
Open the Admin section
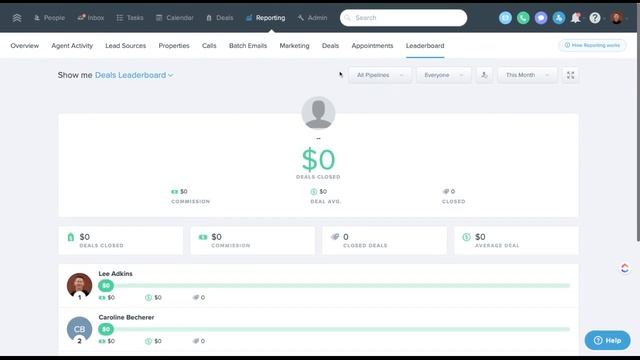[312, 18]
